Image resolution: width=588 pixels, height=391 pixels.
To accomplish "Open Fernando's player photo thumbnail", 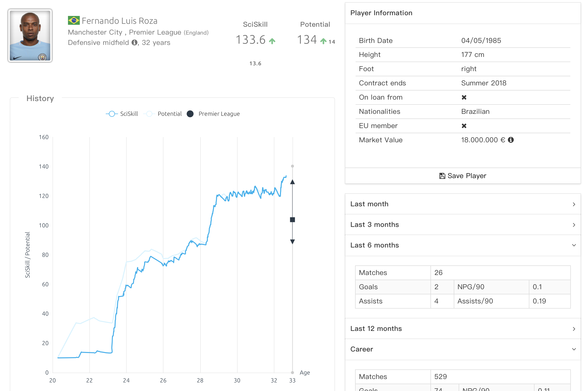I will 30,35.
